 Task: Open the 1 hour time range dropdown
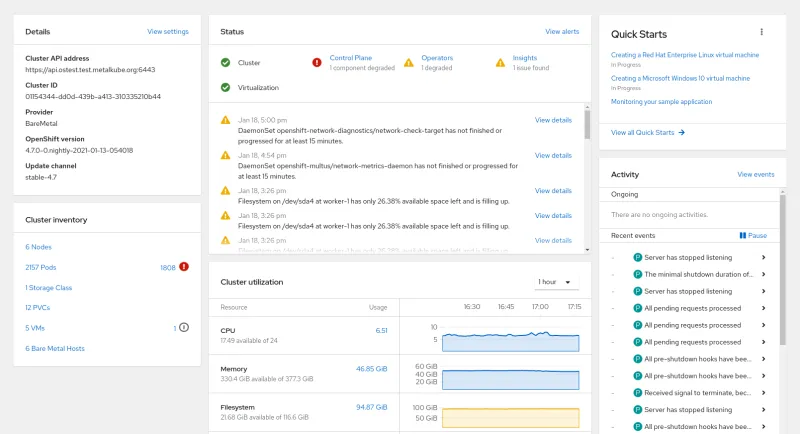pyautogui.click(x=556, y=282)
